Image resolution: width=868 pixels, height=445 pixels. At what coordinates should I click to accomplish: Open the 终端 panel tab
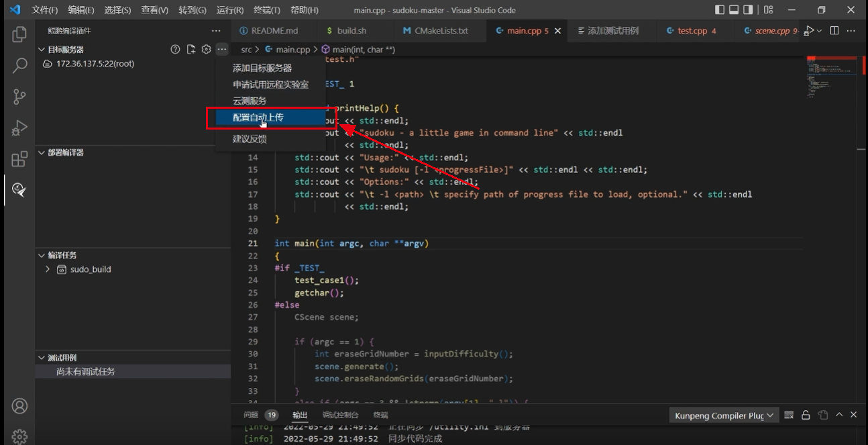click(x=380, y=415)
